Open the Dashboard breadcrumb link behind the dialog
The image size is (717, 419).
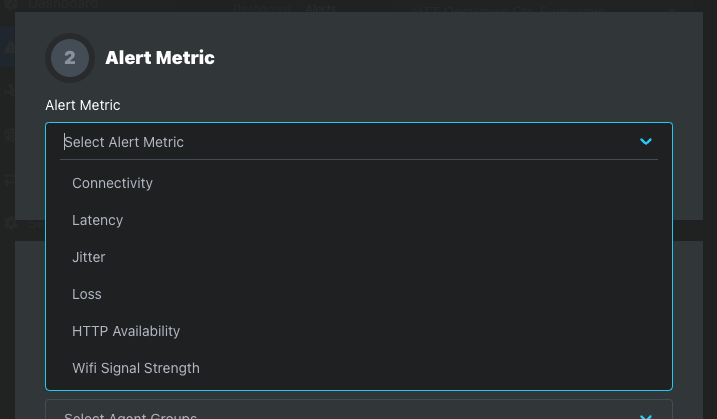point(262,8)
